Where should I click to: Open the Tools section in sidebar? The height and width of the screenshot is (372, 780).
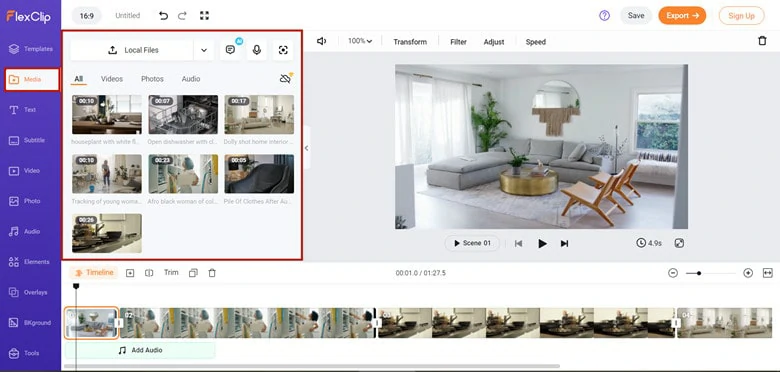[x=24, y=353]
